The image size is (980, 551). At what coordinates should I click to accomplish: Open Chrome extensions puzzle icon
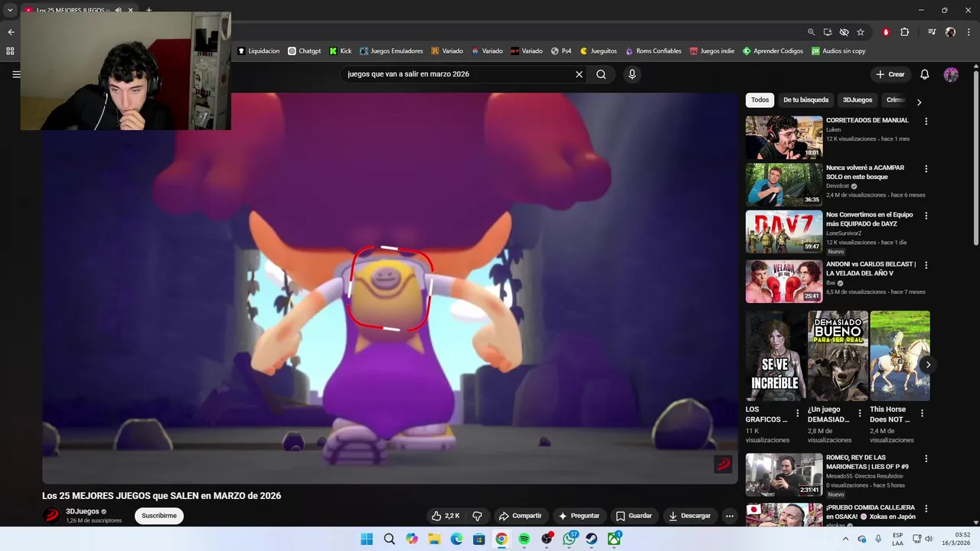click(x=904, y=32)
